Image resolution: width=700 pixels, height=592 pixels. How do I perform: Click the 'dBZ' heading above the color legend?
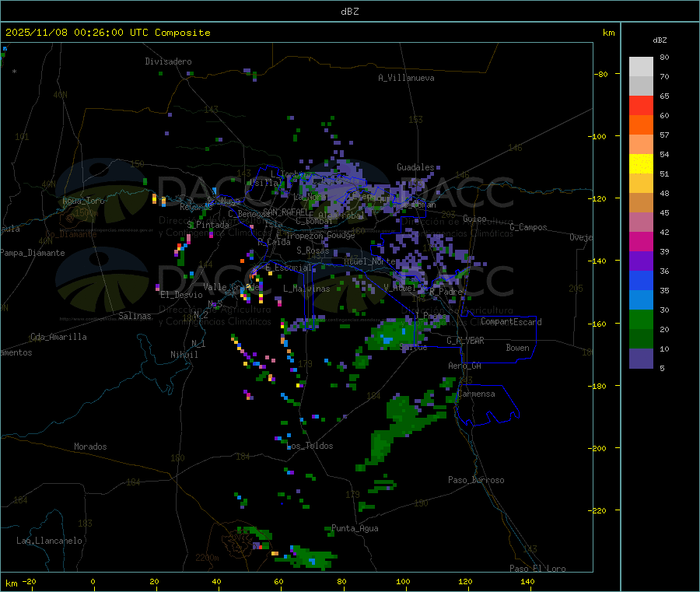[x=660, y=40]
